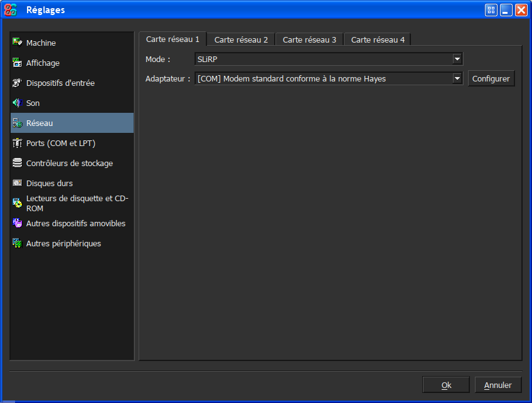Open the Adaptateur dropdown arrow
This screenshot has width=532, height=403.
(457, 78)
